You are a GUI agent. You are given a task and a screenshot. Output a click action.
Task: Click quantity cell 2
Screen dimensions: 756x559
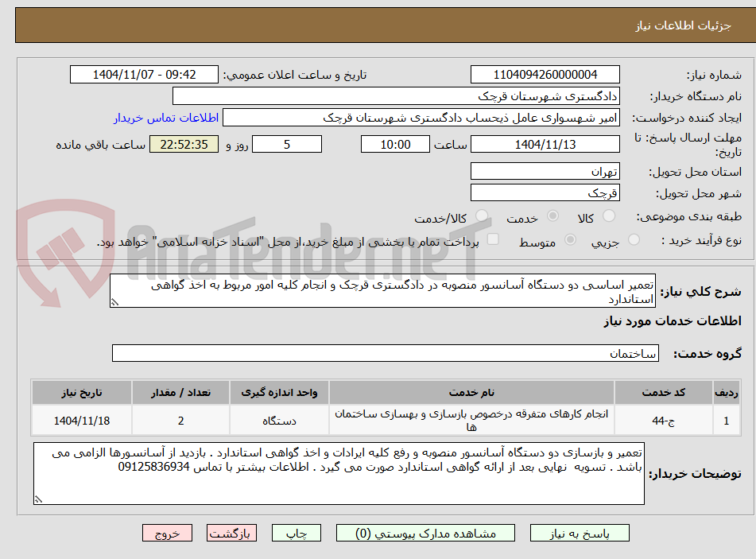pos(180,421)
